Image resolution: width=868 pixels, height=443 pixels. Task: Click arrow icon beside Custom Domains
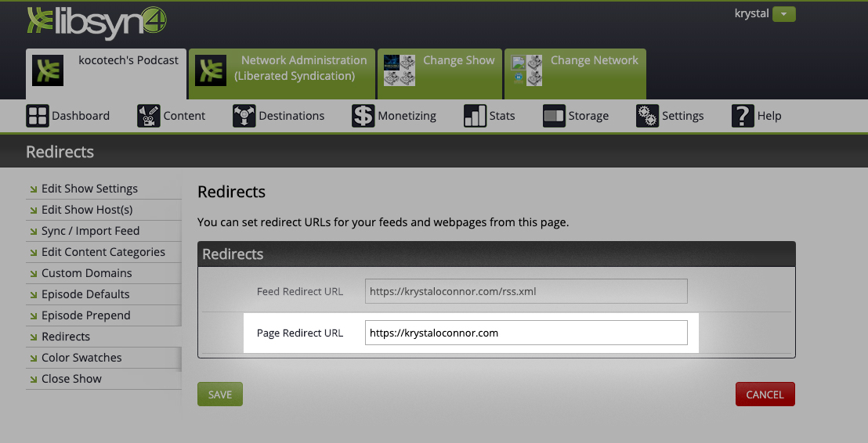coord(34,274)
